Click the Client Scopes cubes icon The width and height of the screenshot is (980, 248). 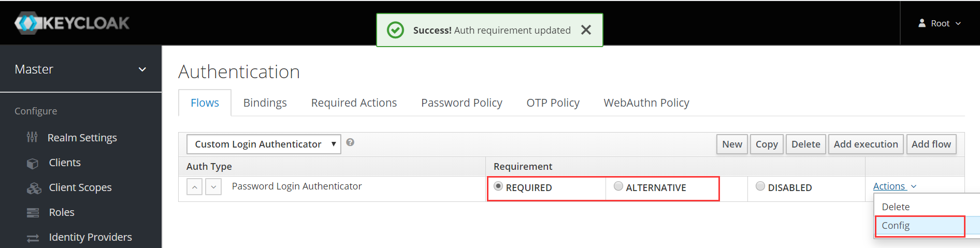(x=34, y=188)
